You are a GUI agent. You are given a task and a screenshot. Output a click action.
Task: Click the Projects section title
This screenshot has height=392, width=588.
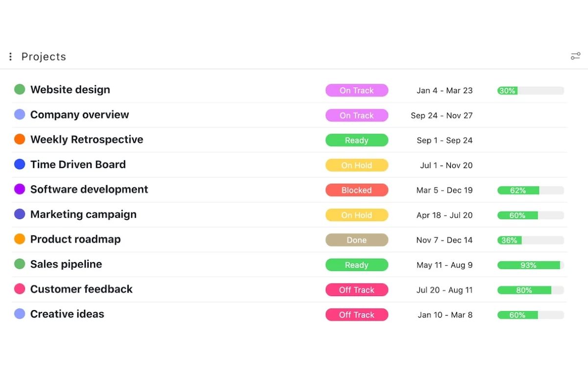click(x=44, y=57)
